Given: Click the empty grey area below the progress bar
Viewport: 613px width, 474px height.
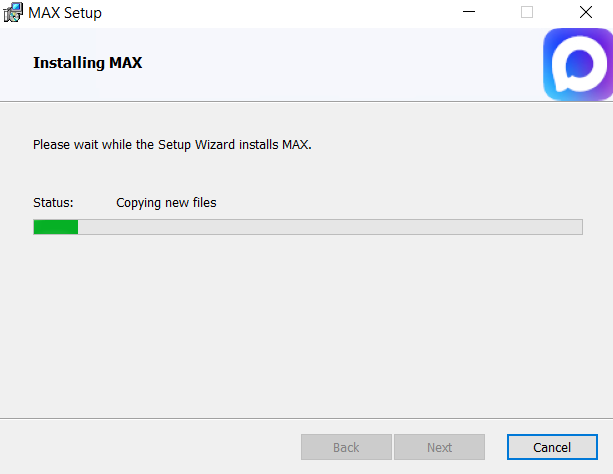Looking at the screenshot, I should [300, 320].
